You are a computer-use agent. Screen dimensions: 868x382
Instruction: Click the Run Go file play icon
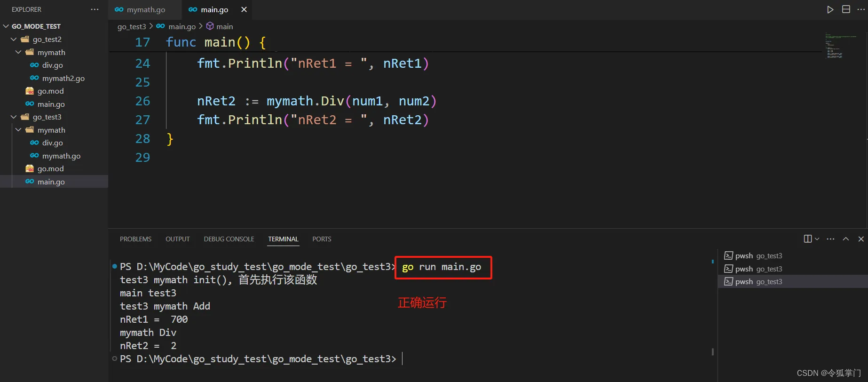pyautogui.click(x=830, y=9)
